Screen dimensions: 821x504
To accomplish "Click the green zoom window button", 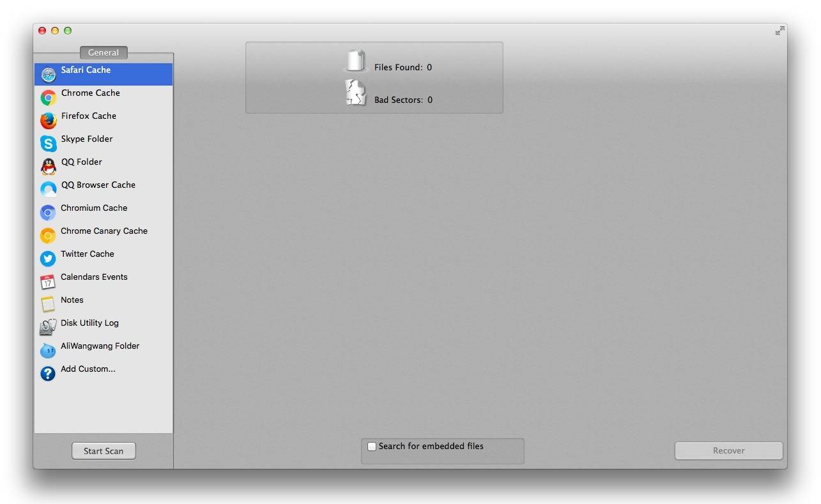I will point(68,31).
